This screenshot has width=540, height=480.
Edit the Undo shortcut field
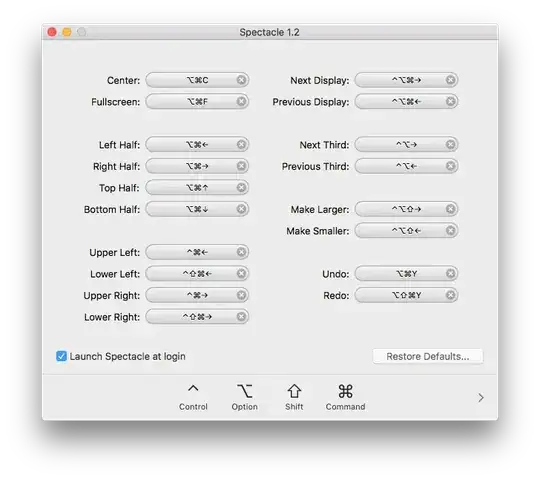[406, 273]
